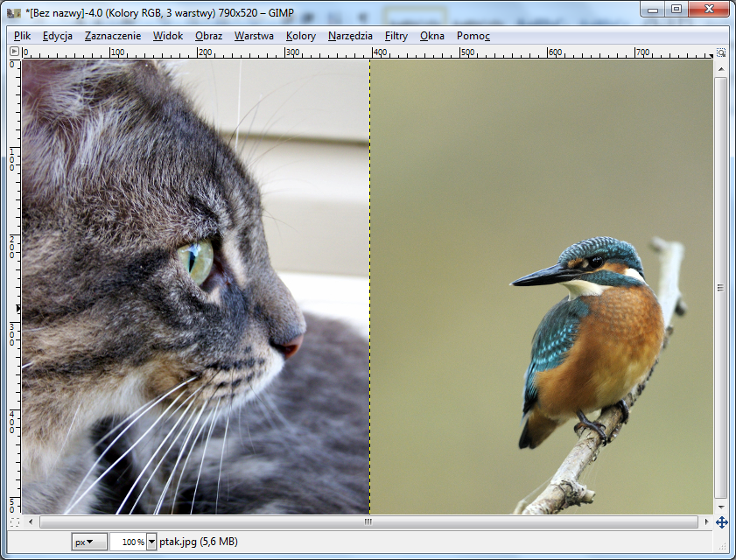736x560 pixels.
Task: Click the horizontal scrollbar thumb
Action: pos(368,521)
